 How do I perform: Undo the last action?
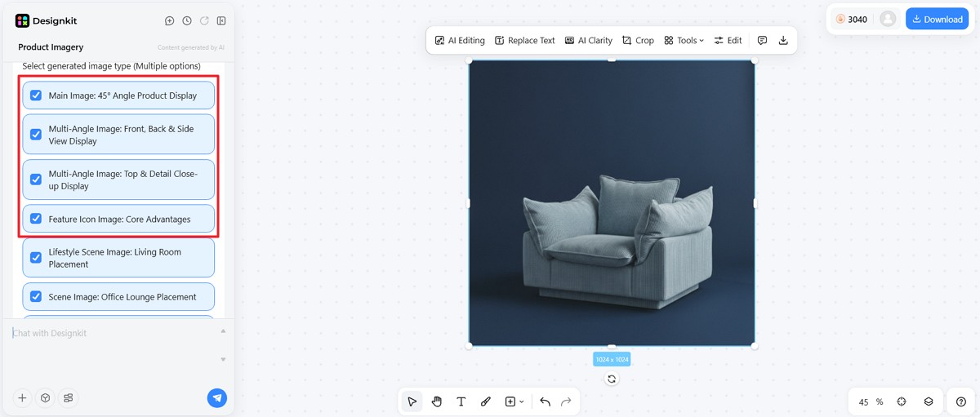pyautogui.click(x=545, y=401)
